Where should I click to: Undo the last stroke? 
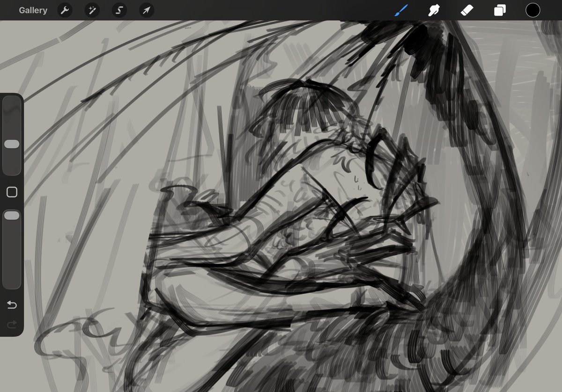[x=12, y=305]
